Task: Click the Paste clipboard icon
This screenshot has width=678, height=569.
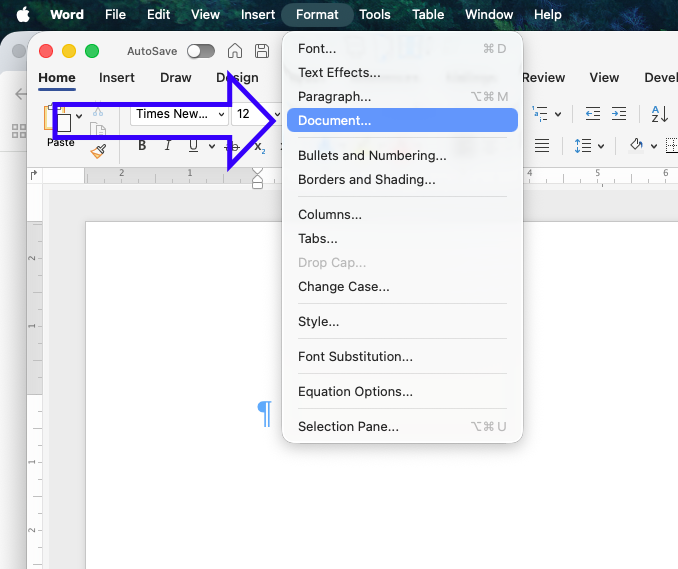Action: click(x=58, y=118)
